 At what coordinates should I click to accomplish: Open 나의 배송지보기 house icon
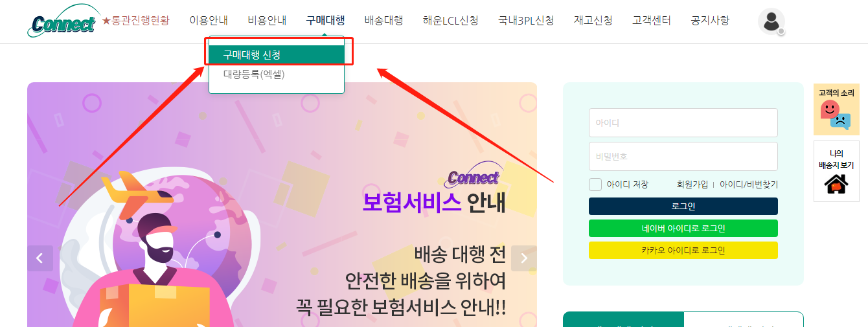tap(836, 172)
